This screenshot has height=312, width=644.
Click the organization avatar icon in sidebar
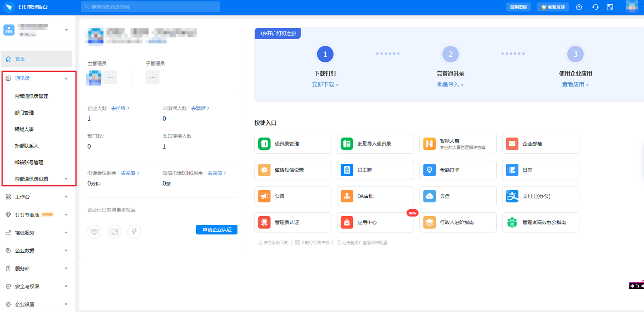click(9, 30)
